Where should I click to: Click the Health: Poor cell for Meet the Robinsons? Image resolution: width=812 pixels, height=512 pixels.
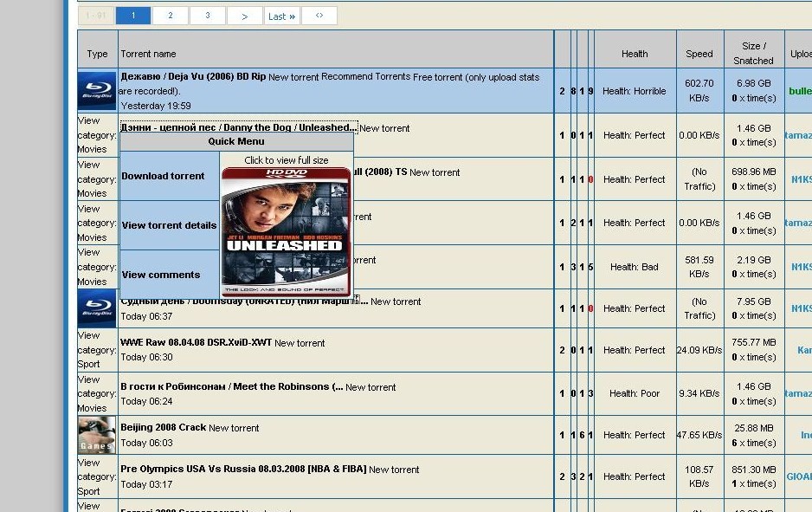tap(635, 394)
